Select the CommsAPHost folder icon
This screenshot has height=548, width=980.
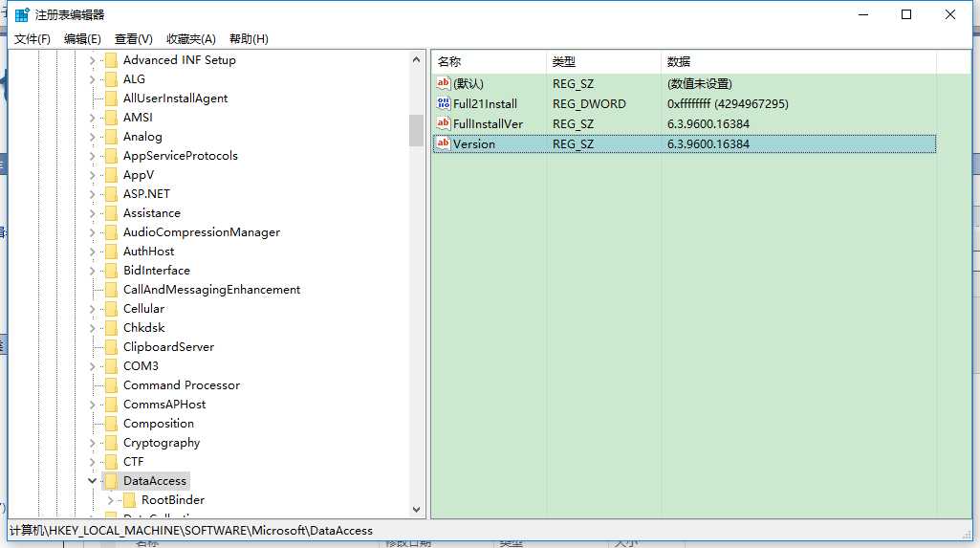coord(111,405)
